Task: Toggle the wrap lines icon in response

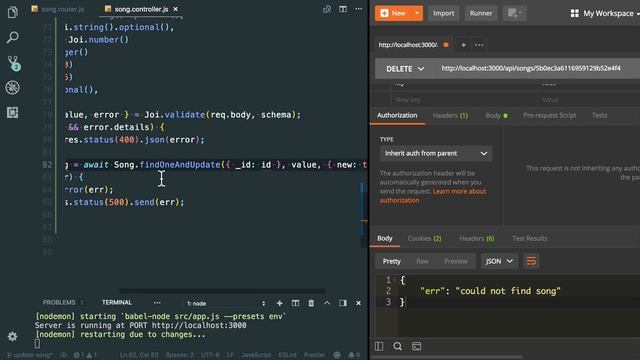Action: (531, 261)
